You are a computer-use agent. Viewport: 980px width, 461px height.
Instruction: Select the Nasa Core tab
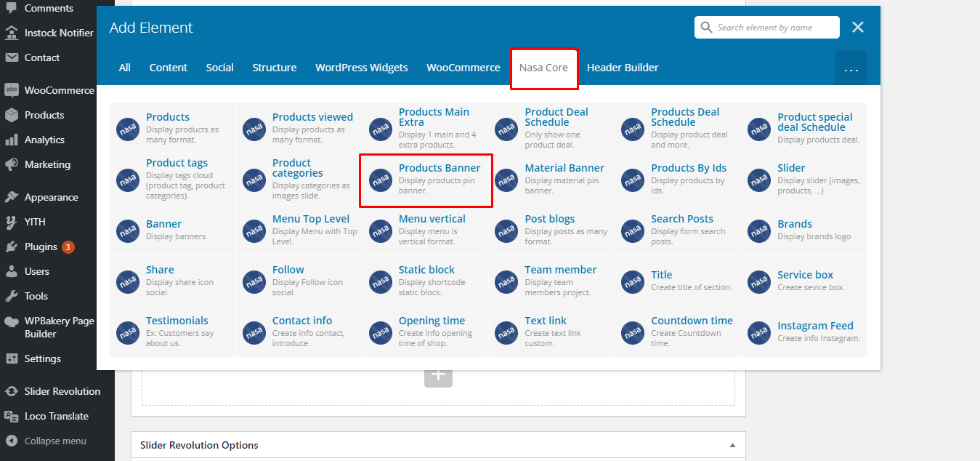(x=543, y=68)
